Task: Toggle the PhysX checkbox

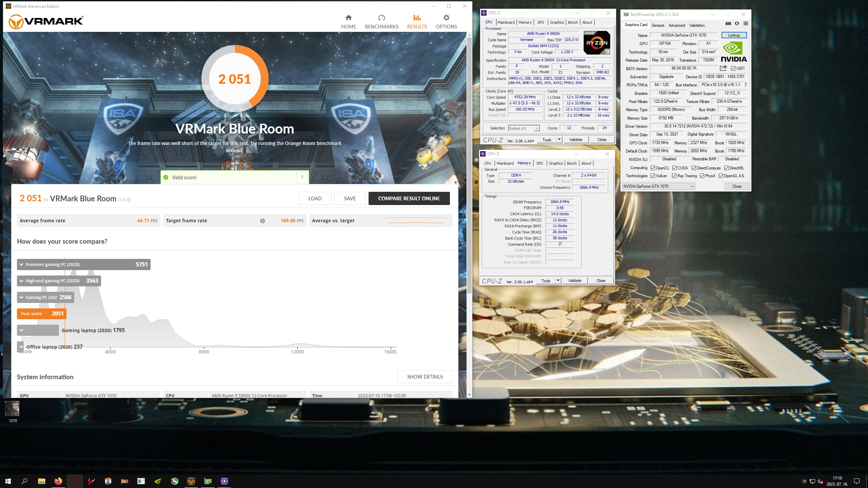Action: click(x=702, y=176)
